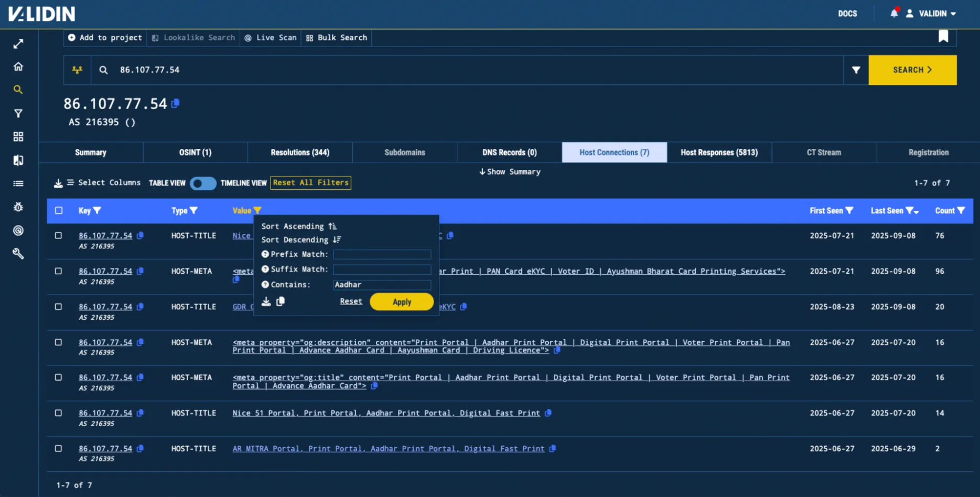Open the filter funnel sidebar icon
This screenshot has width=980, height=497.
(x=18, y=113)
